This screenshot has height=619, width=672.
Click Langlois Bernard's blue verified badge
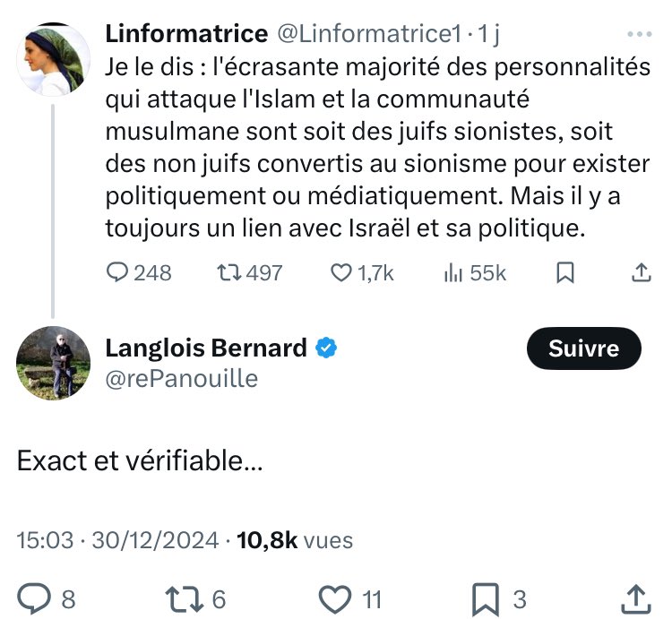328,348
